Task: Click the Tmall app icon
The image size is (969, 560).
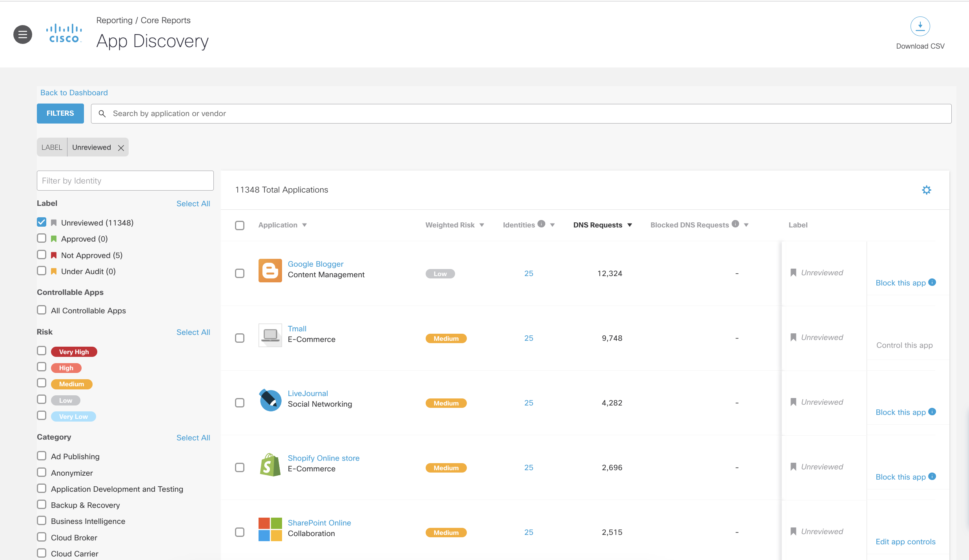Action: tap(270, 335)
